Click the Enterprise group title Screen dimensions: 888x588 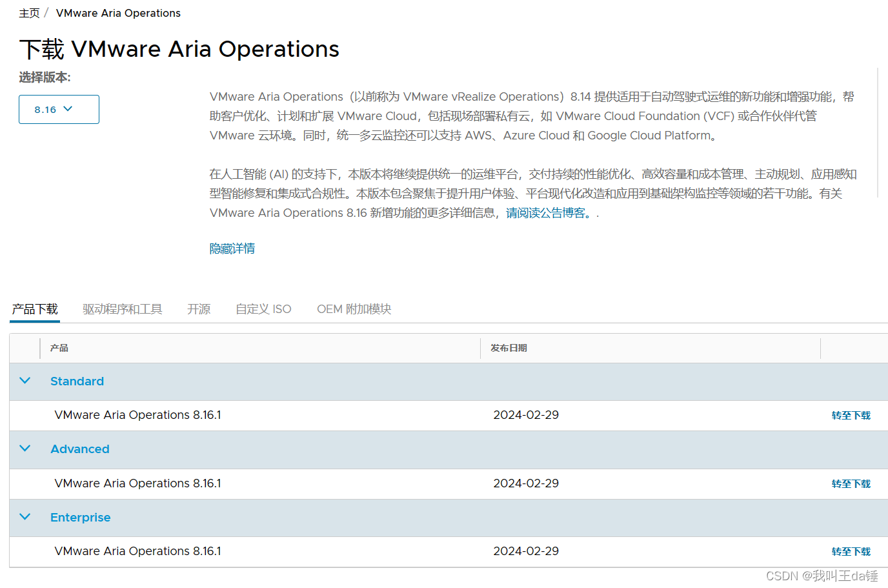tap(81, 518)
